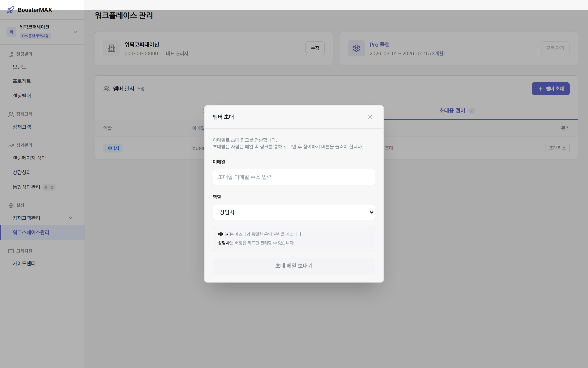Screen dimensions: 588x368
Task: Click the 잠재고객 section people icon
Action: 11,114
